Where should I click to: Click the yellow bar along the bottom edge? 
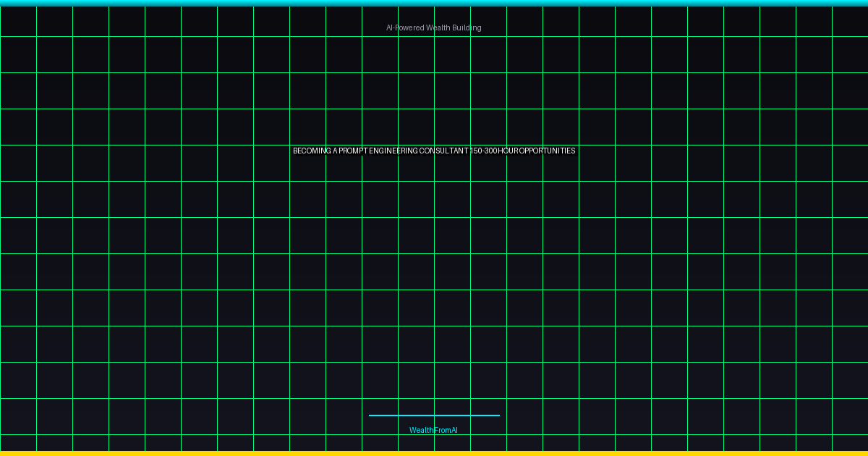click(434, 453)
